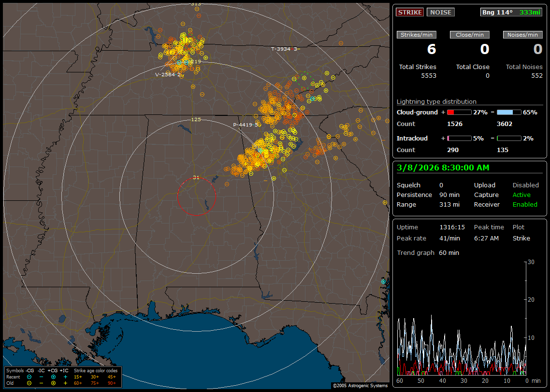Click the Close/min label button
This screenshot has height=392, width=550.
(x=470, y=35)
